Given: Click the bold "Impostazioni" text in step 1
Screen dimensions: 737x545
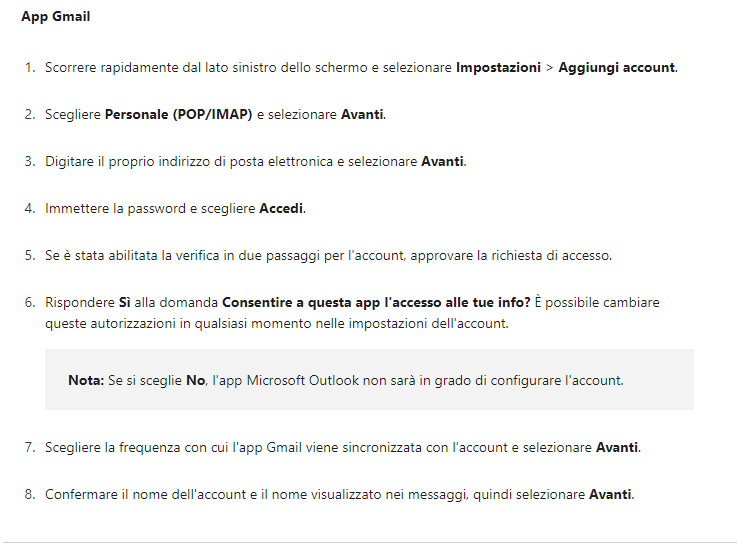Looking at the screenshot, I should [x=498, y=68].
